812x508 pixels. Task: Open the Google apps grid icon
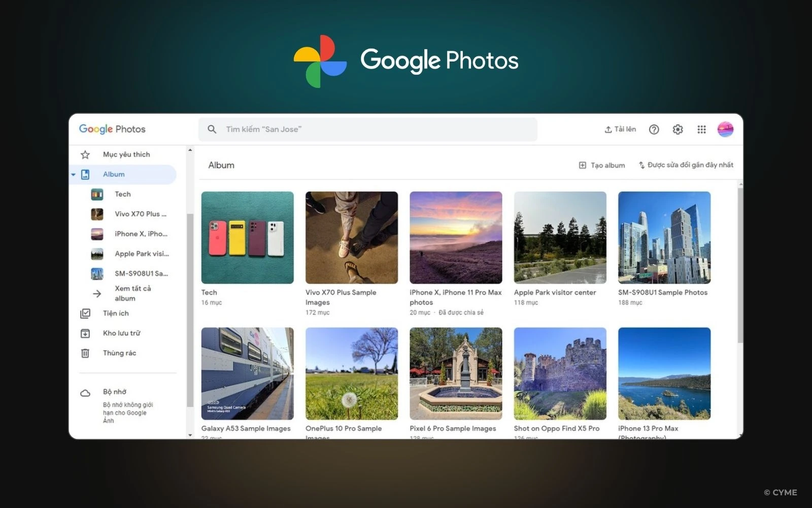[701, 130]
